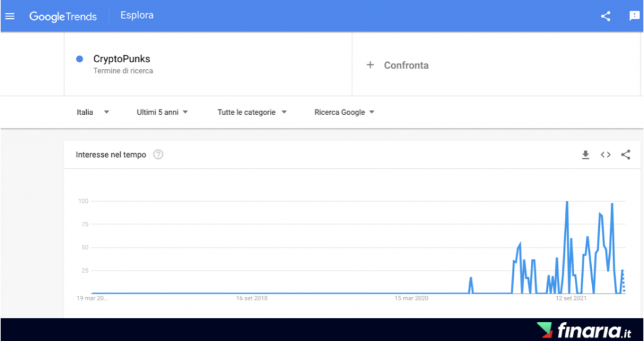This screenshot has height=341, width=644.
Task: Click the embed code icon
Action: tap(606, 154)
